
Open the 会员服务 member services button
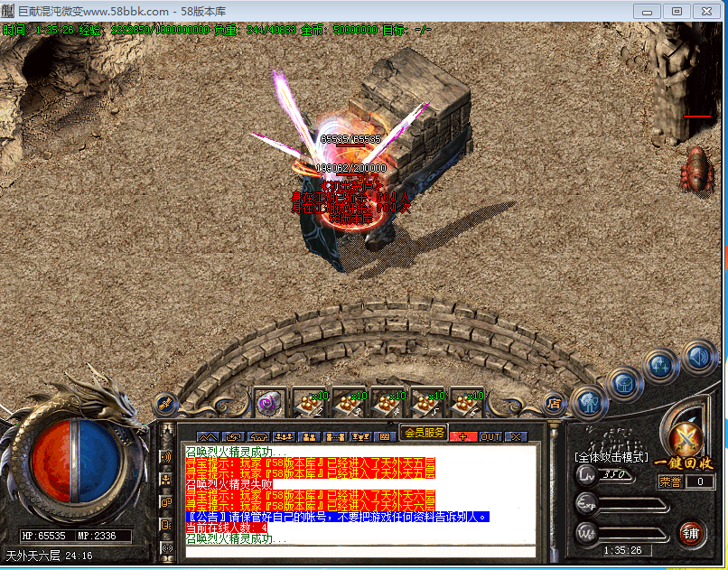(x=424, y=433)
